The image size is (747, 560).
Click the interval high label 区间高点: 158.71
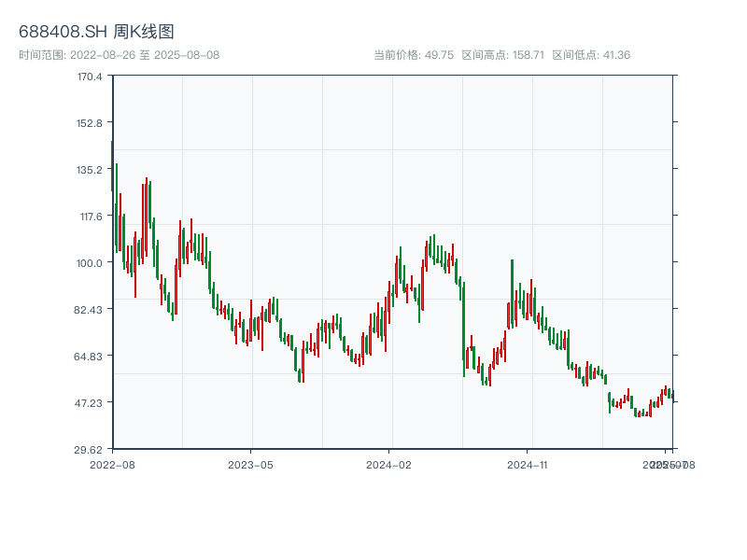502,55
